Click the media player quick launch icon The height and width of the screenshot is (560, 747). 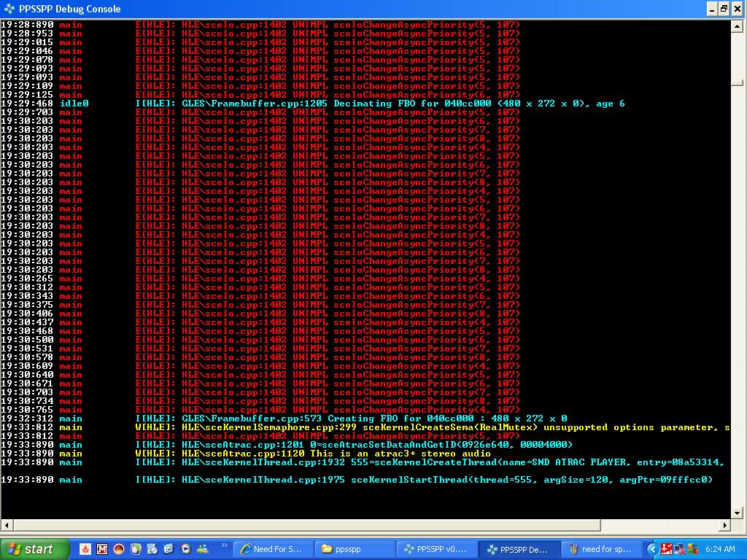(185, 549)
